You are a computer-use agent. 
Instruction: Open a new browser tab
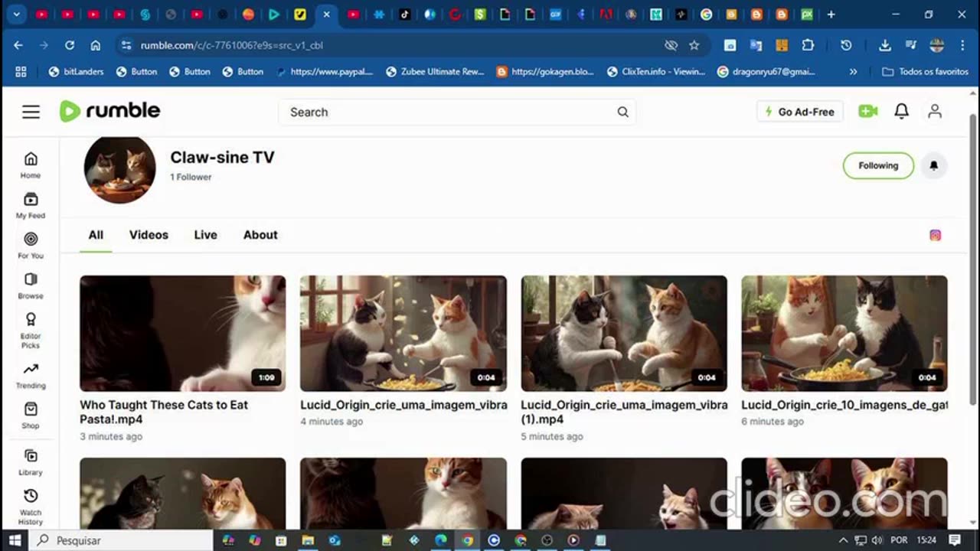(x=831, y=15)
